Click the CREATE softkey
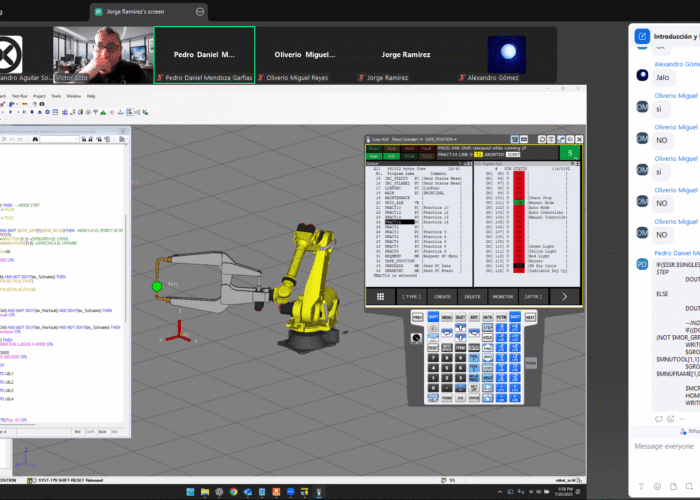Viewport: 700px width, 500px height. [442, 297]
